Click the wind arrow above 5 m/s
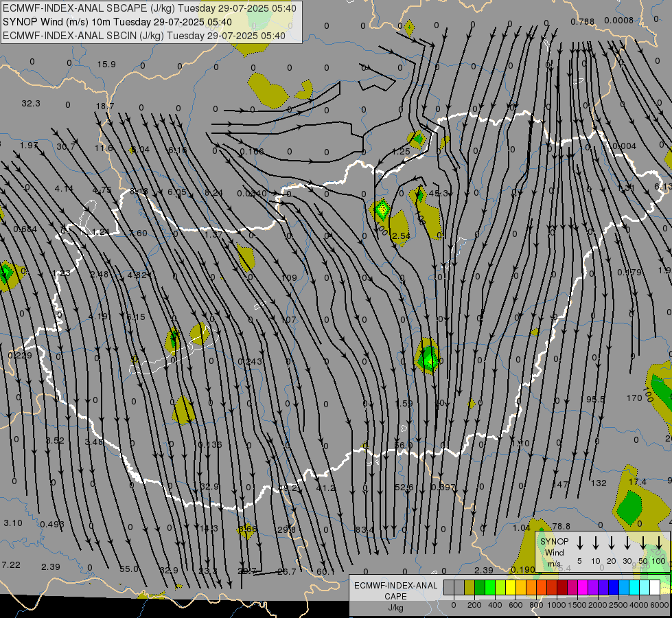This screenshot has height=618, width=672. tap(580, 543)
